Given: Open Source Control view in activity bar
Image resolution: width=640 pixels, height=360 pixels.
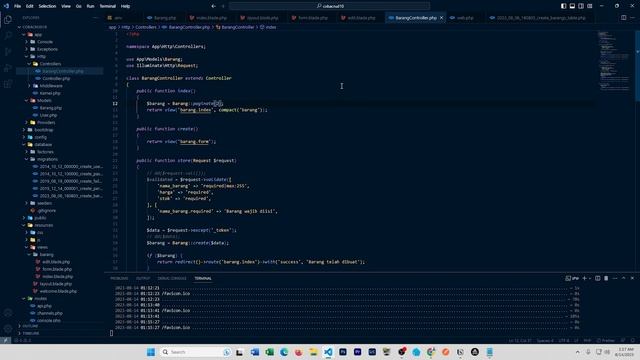Looking at the screenshot, I should [x=8, y=51].
